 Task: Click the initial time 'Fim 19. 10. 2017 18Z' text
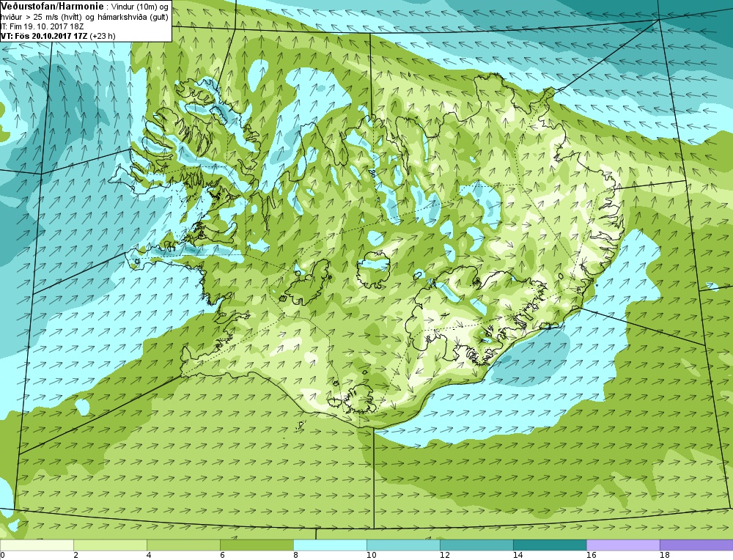coord(45,26)
